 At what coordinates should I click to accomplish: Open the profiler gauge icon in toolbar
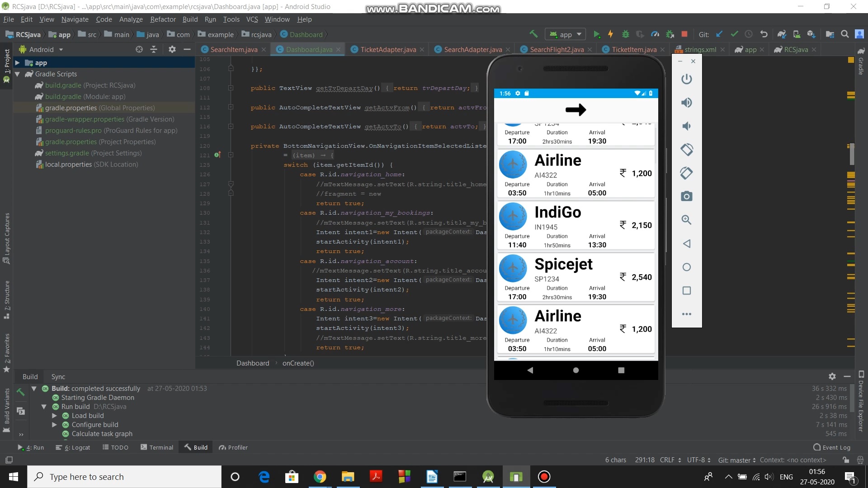655,34
